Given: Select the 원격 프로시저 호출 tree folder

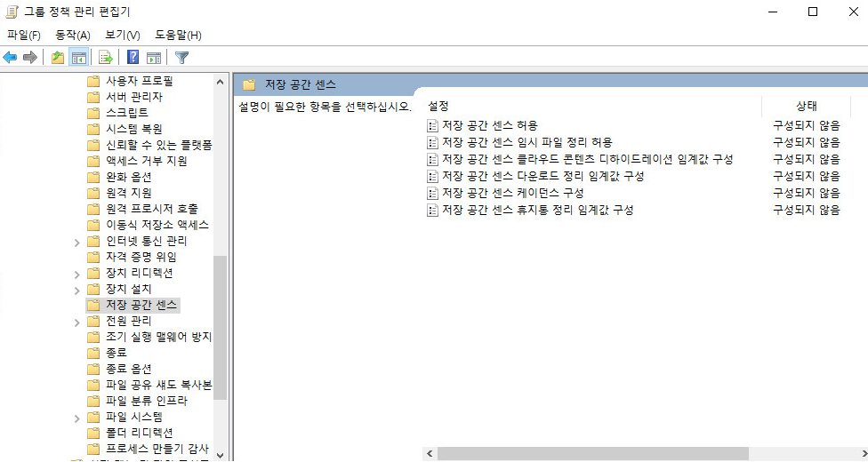Looking at the screenshot, I should (x=152, y=209).
